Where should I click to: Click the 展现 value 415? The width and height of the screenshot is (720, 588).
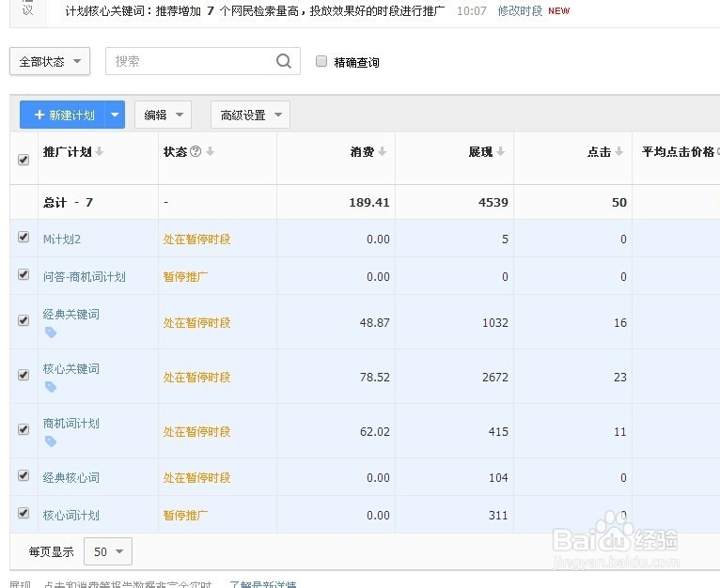click(498, 432)
